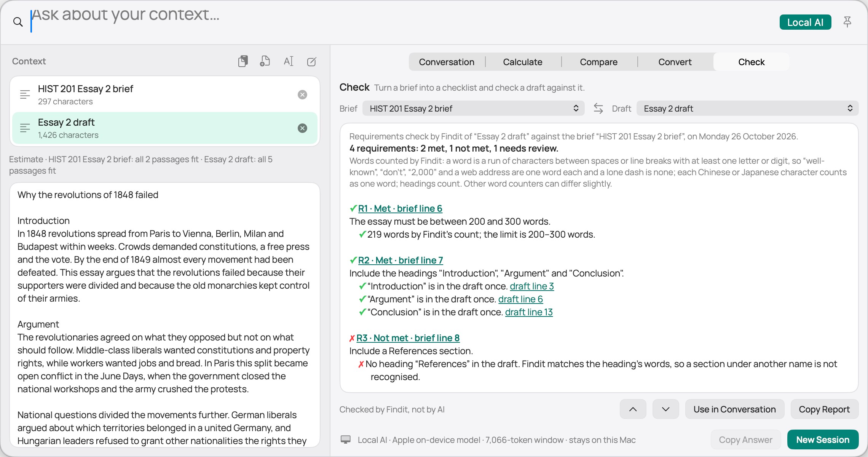Click the magnifying glass search icon
Screen dimensions: 868x457
18,22
